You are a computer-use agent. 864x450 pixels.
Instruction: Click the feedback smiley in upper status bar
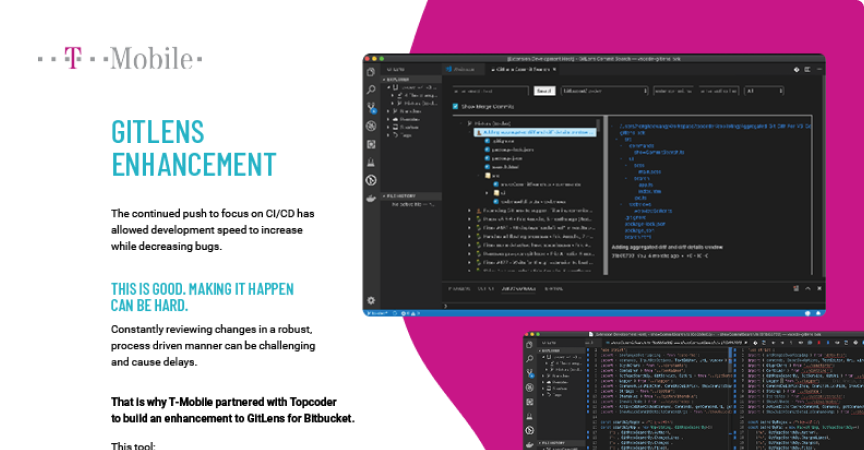click(x=808, y=313)
